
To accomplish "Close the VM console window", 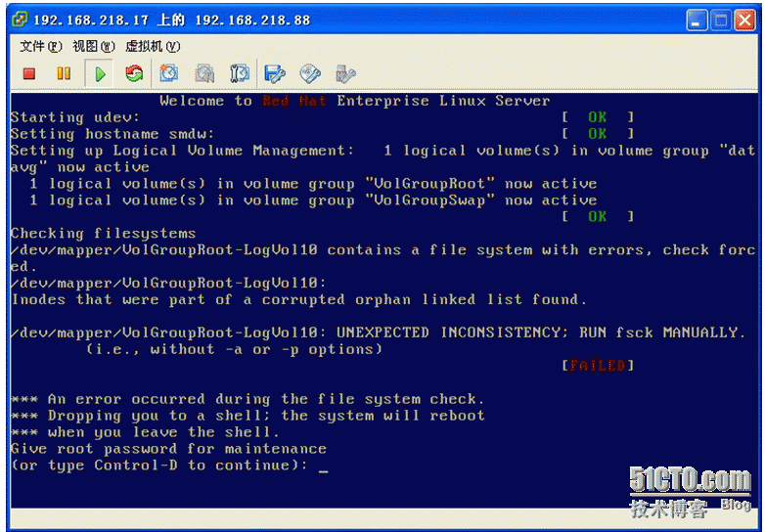I will [745, 21].
